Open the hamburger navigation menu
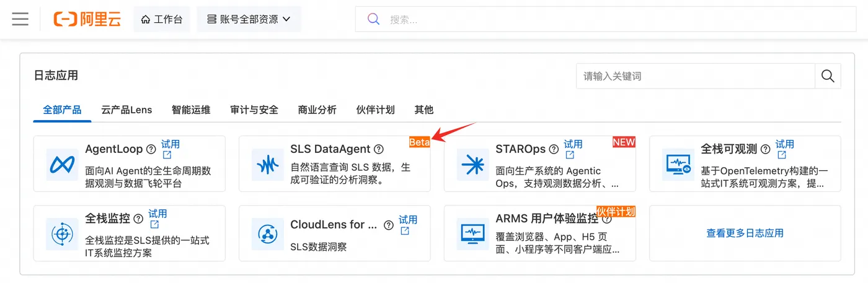868x283 pixels. click(20, 19)
